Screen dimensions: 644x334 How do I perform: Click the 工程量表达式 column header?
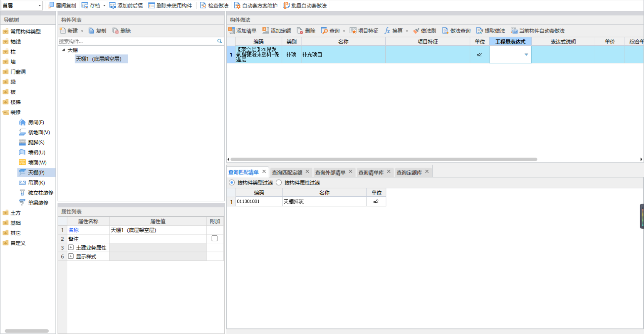click(x=510, y=42)
